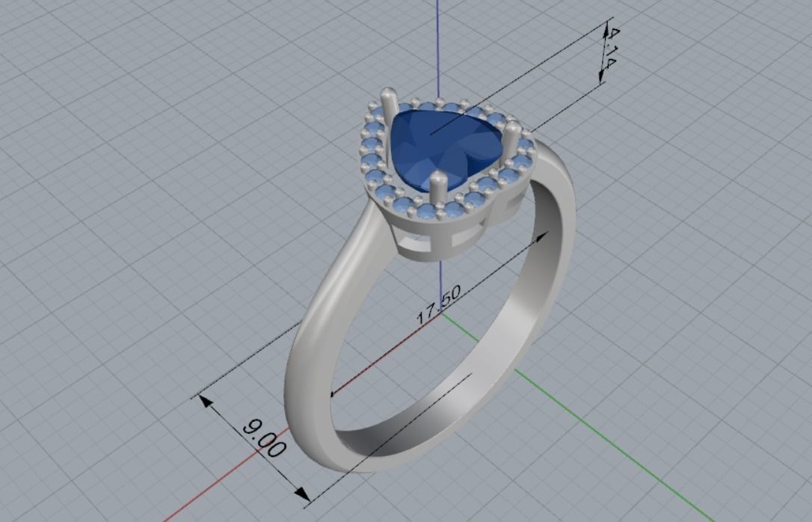Click the arrowhead below the 9.00 dimension
This screenshot has height=522, width=812.
pyautogui.click(x=302, y=494)
